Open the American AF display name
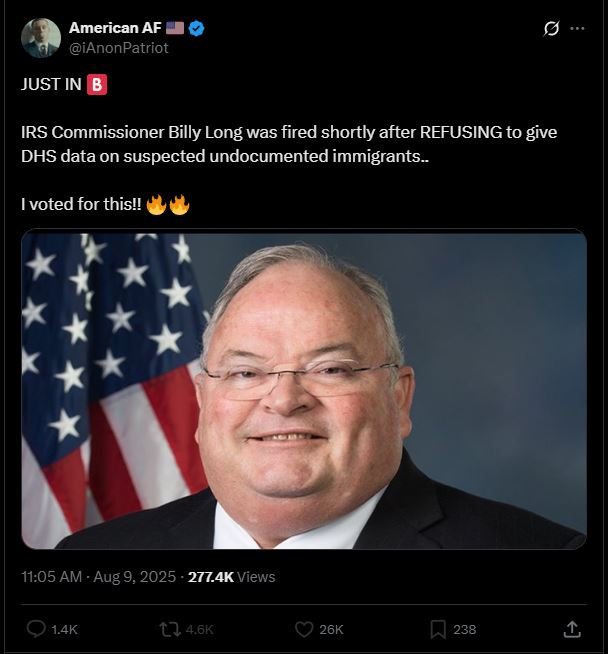This screenshot has height=654, width=608. coord(115,28)
